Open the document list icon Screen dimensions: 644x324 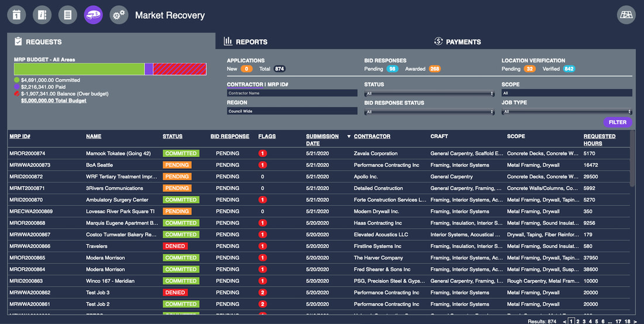click(67, 15)
